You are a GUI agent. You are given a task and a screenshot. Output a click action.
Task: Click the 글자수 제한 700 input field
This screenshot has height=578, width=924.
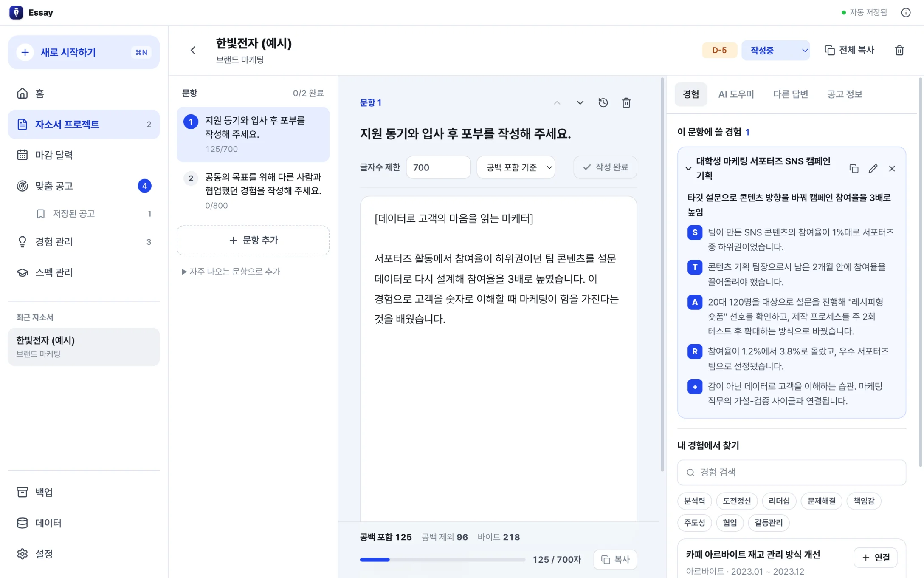[438, 167]
